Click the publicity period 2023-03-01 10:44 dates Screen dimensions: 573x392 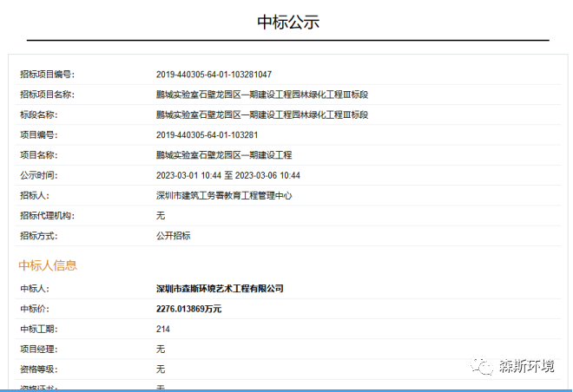tap(228, 175)
